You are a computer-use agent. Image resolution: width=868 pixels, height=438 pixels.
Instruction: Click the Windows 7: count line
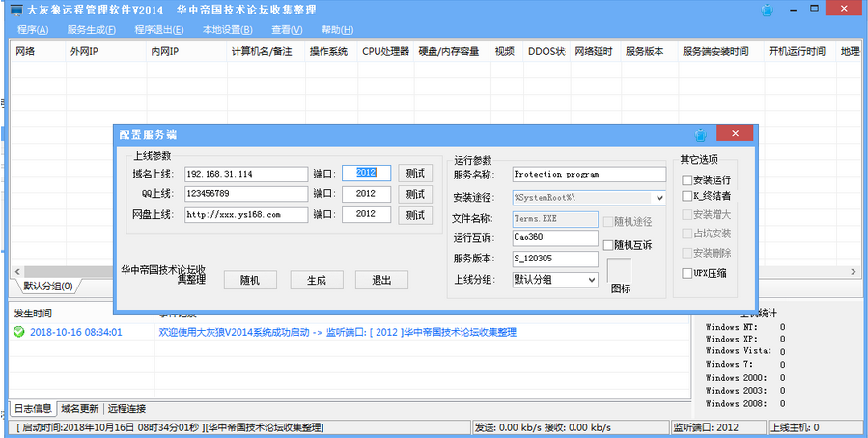[x=745, y=365]
